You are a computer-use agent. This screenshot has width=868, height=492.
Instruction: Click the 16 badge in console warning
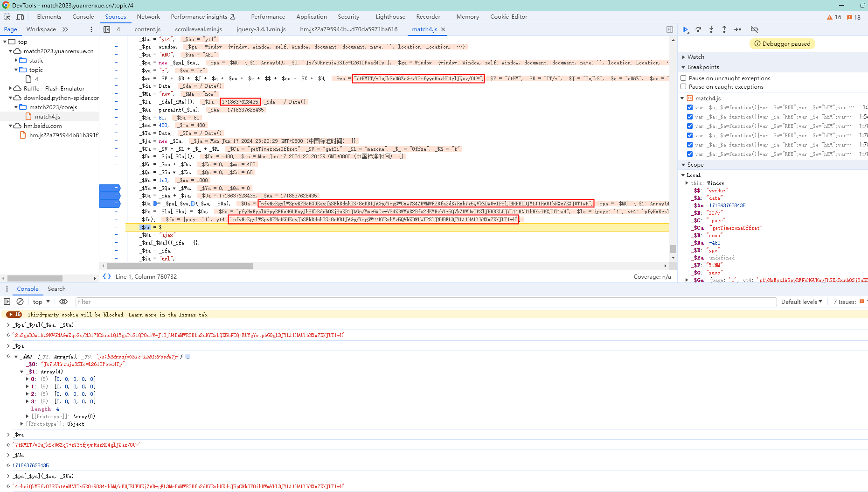point(14,315)
